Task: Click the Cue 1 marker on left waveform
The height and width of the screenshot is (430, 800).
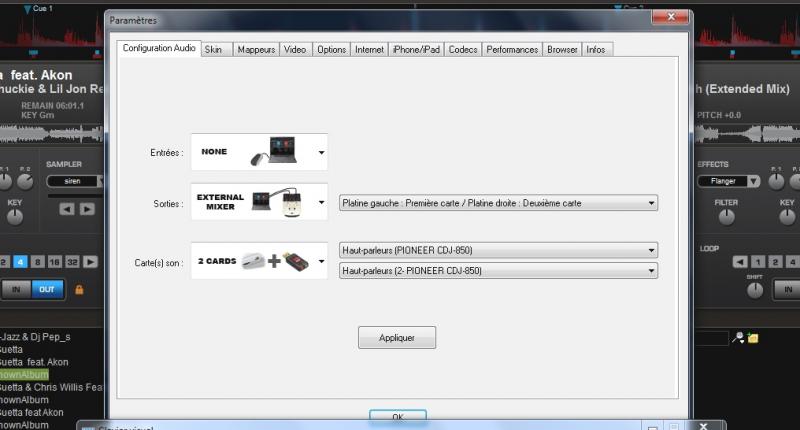Action: pos(38,9)
